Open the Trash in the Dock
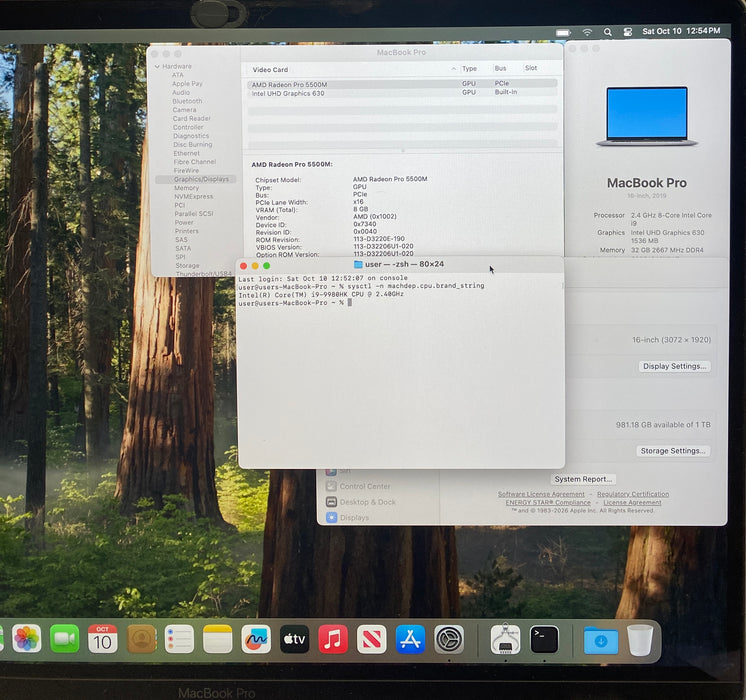This screenshot has width=746, height=700. coord(640,640)
